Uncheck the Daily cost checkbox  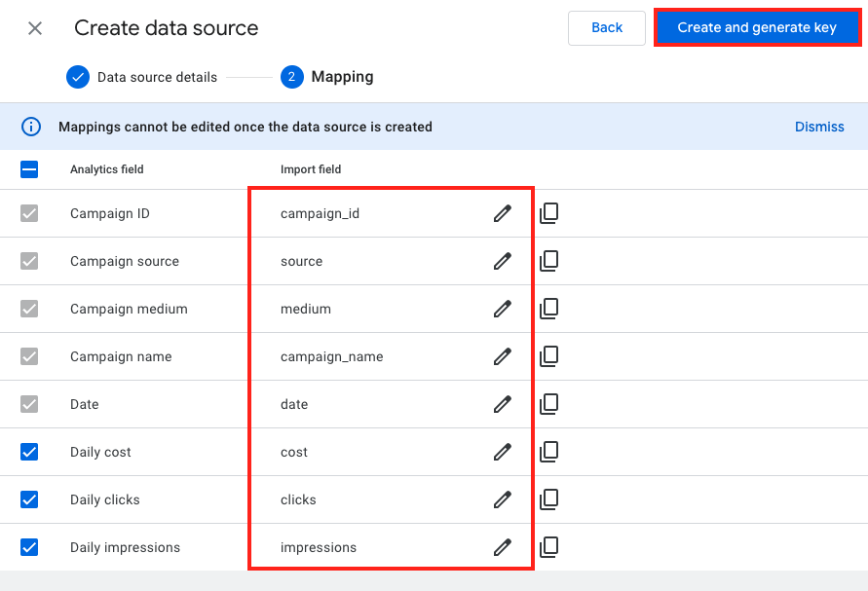click(29, 452)
